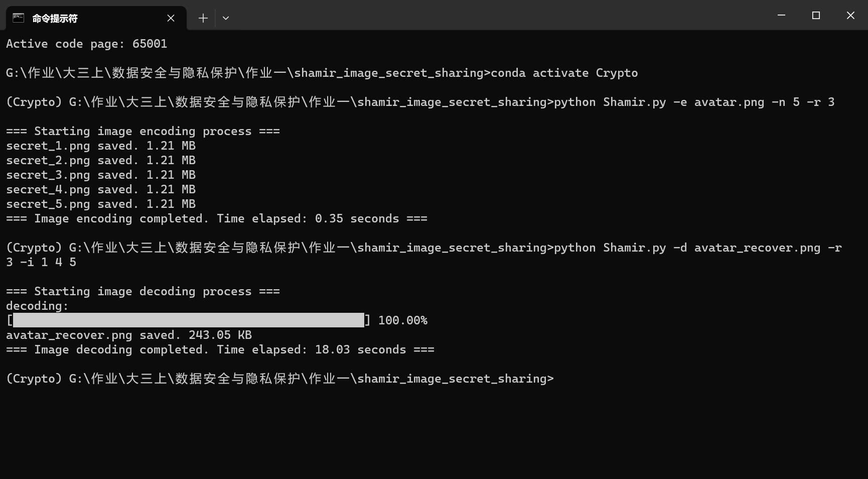The image size is (868, 479).
Task: Click the command prompt tab icon
Action: point(19,18)
